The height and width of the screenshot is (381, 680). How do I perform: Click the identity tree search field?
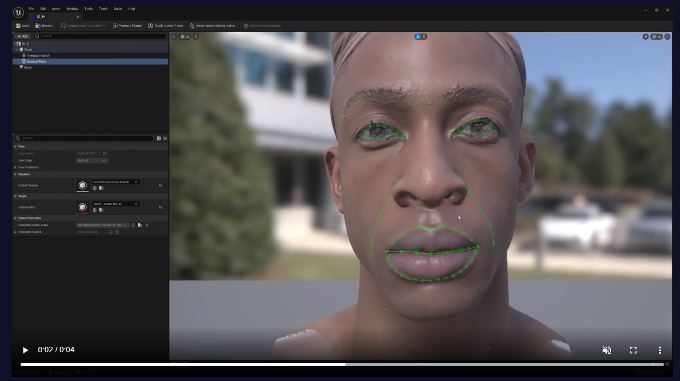tap(100, 36)
